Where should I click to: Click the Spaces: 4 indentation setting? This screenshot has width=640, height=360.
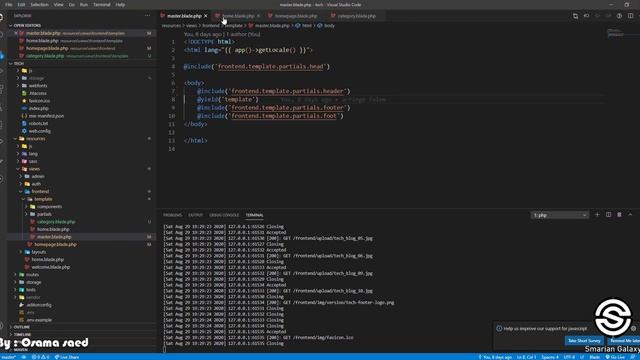(550, 357)
